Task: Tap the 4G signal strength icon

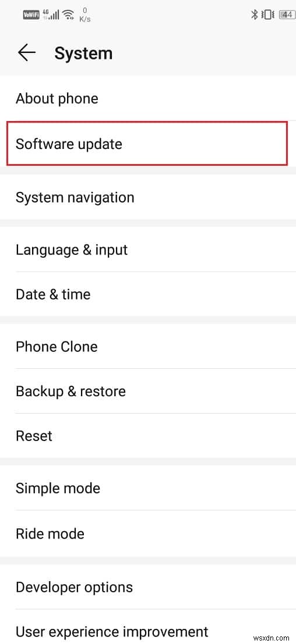Action: coord(51,15)
